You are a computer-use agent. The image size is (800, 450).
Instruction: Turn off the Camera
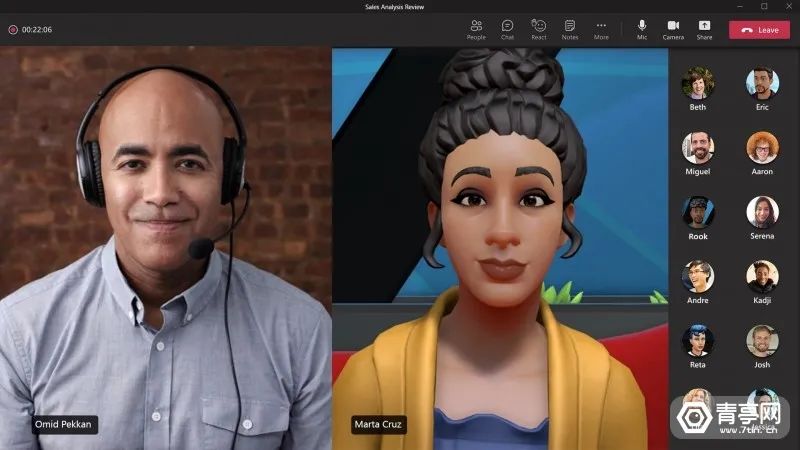(x=673, y=28)
